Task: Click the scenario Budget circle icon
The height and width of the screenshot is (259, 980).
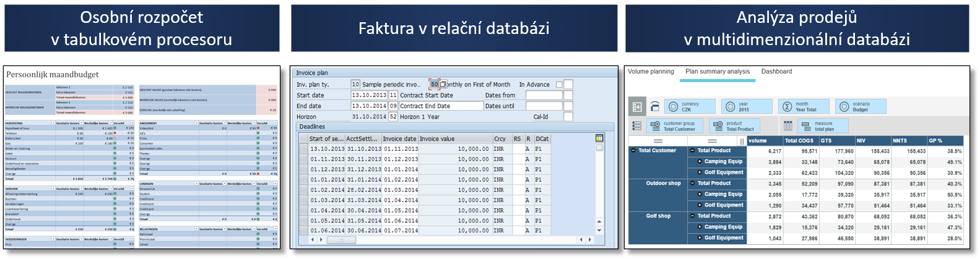Action: 844,106
